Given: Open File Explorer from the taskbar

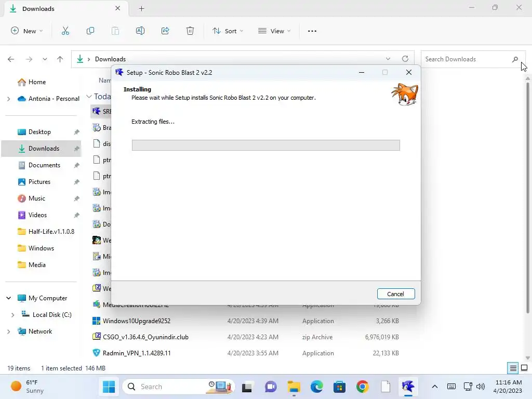Looking at the screenshot, I should pos(294,387).
